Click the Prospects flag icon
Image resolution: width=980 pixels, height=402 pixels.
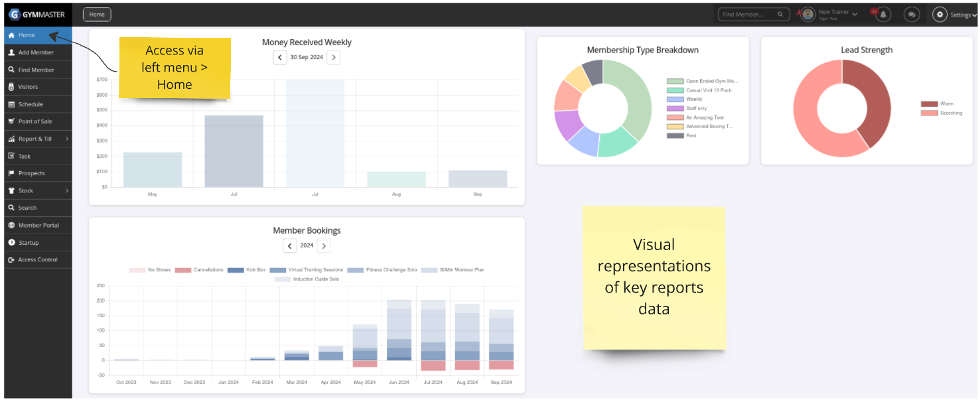tap(11, 173)
